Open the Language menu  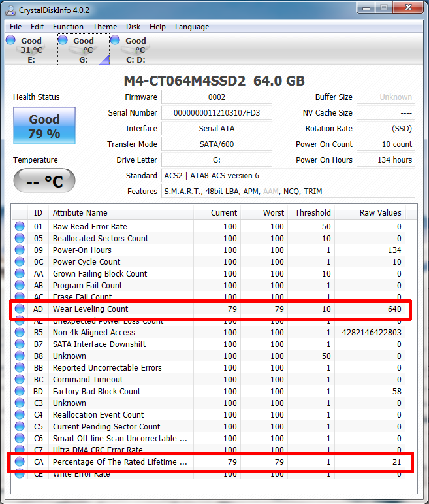[x=192, y=27]
